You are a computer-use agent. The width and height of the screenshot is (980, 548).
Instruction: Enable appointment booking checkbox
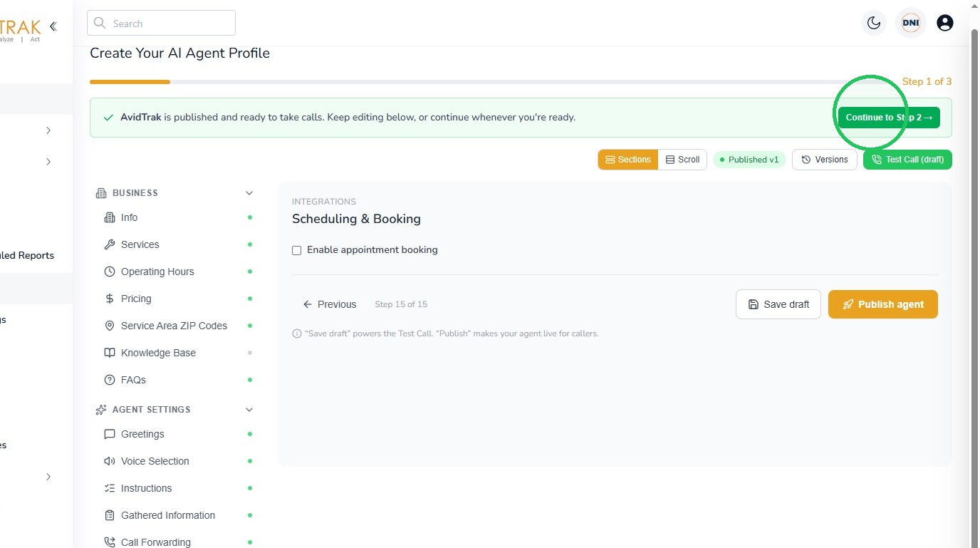297,250
